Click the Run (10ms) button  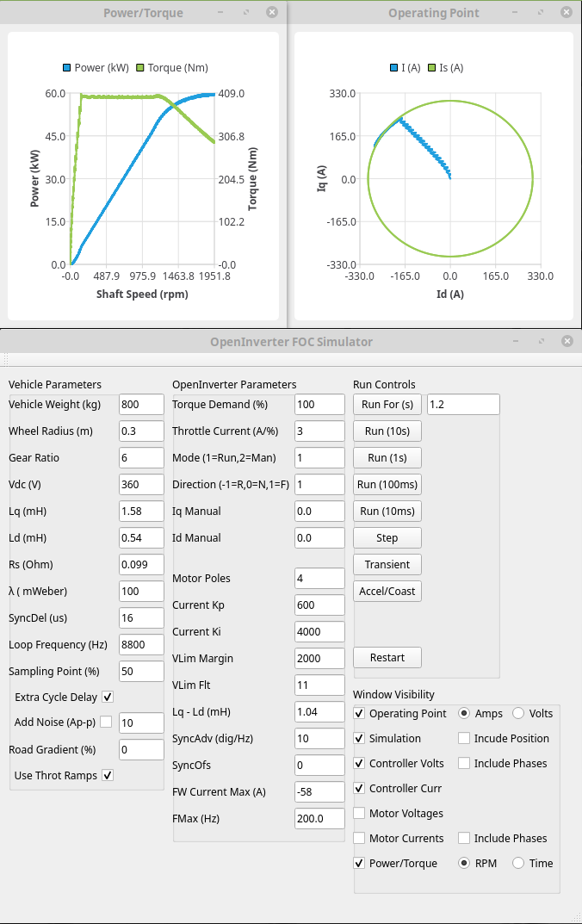(x=387, y=511)
